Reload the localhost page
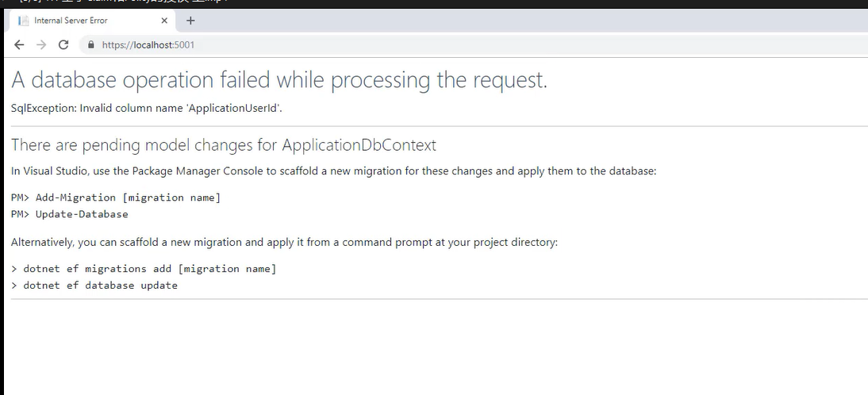The width and height of the screenshot is (868, 395). tap(63, 44)
